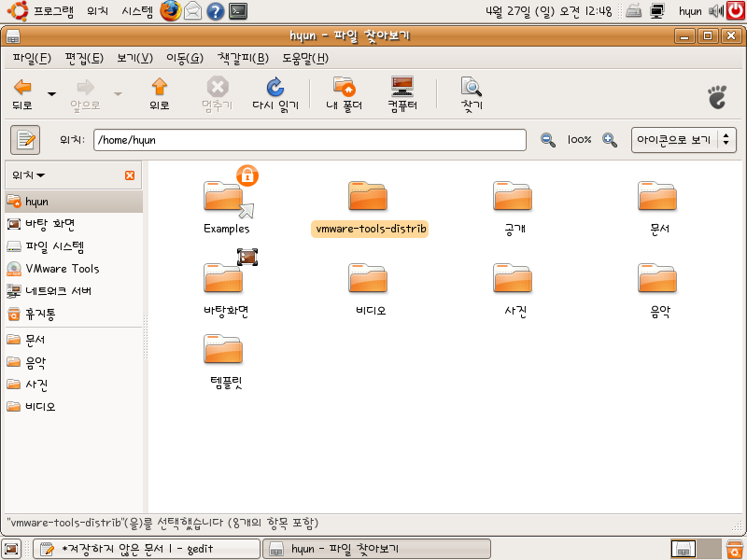Open the 시스템 menu in top panel
Viewport: 747px width, 560px height.
tap(137, 10)
